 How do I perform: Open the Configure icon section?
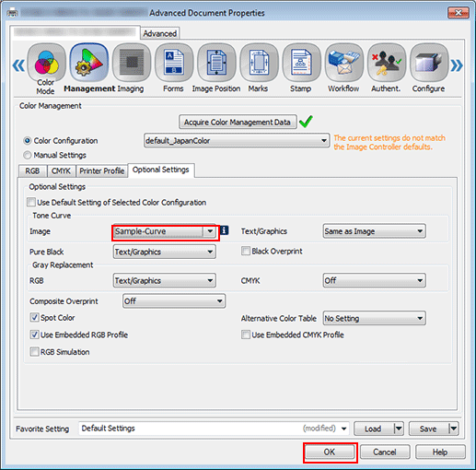pyautogui.click(x=429, y=63)
